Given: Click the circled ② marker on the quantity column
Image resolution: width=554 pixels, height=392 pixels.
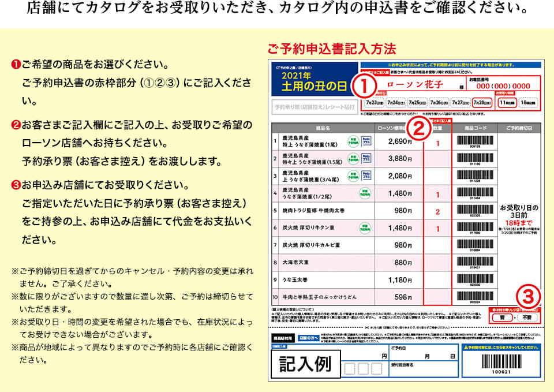Looking at the screenshot, I should pyautogui.click(x=418, y=128).
